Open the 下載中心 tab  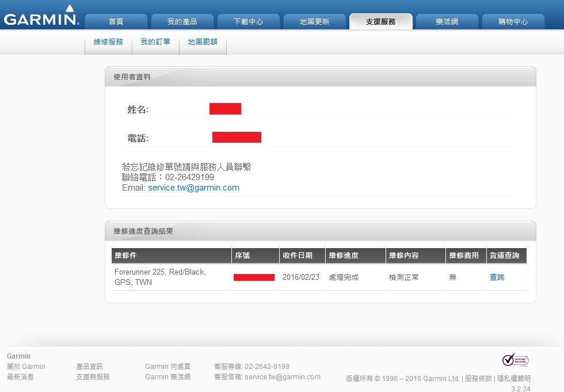point(248,21)
